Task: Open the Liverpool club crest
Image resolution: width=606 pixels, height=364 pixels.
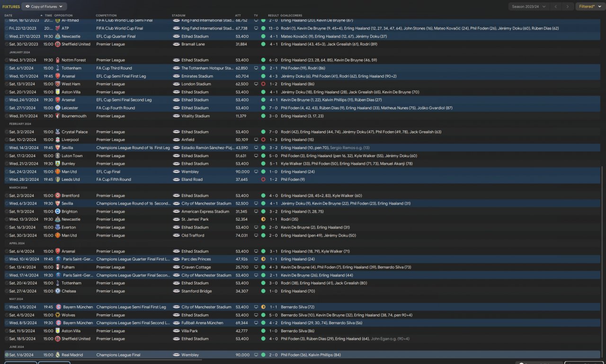Action: 57,140
